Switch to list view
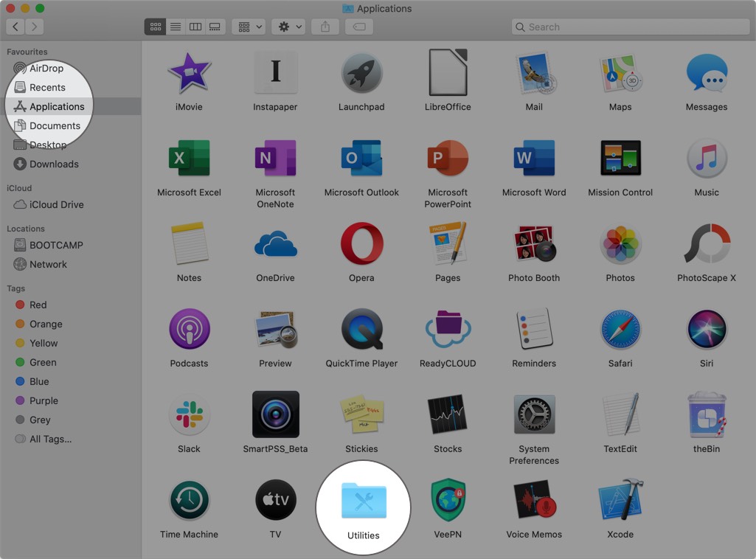Screen dimensions: 756x559 176,27
